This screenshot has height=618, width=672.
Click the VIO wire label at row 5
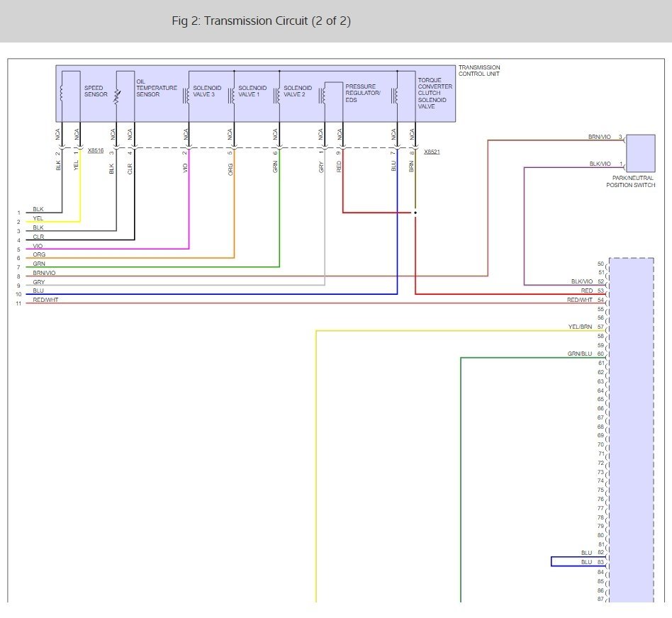click(x=38, y=246)
